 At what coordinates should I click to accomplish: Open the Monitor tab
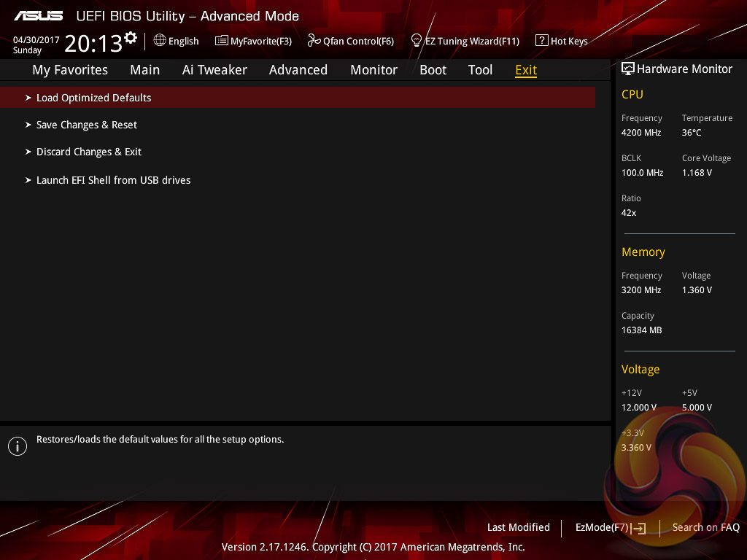(374, 70)
